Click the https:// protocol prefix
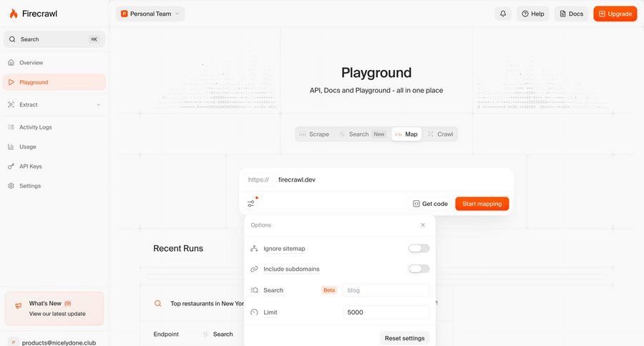 (x=258, y=179)
